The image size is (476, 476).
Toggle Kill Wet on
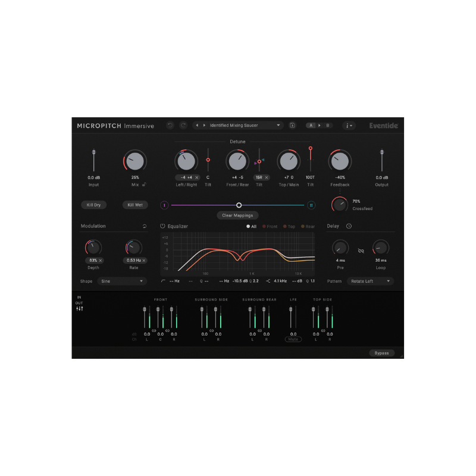point(135,205)
